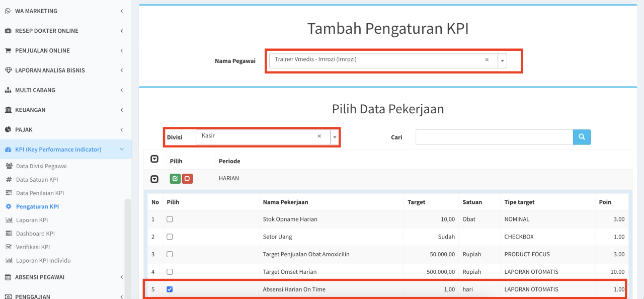Clear the Nama Pegawai selection with x
This screenshot has height=299, width=644.
pos(487,60)
